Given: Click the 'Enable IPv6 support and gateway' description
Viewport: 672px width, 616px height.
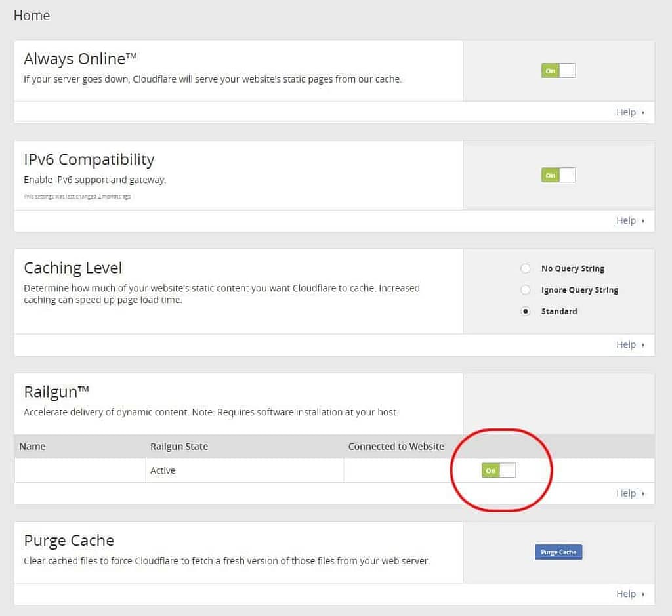Looking at the screenshot, I should click(x=94, y=180).
